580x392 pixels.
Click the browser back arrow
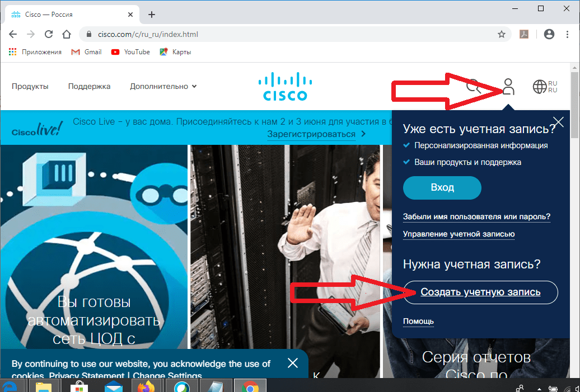point(13,34)
